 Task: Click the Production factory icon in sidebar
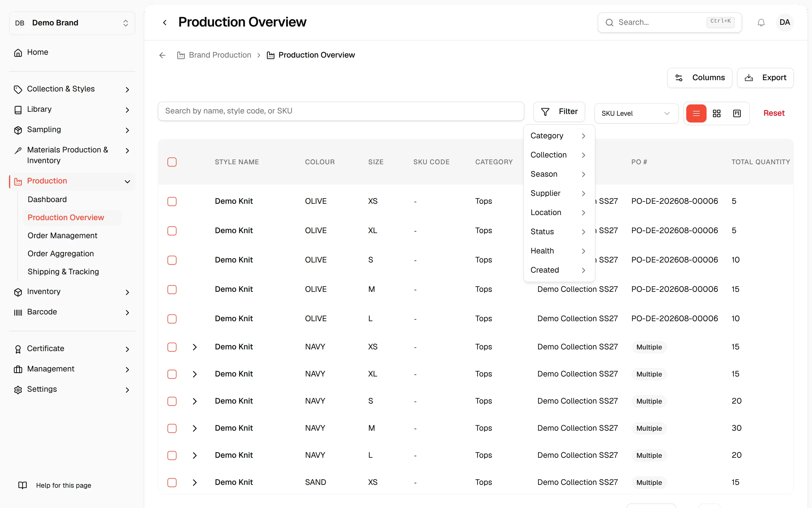tap(18, 181)
